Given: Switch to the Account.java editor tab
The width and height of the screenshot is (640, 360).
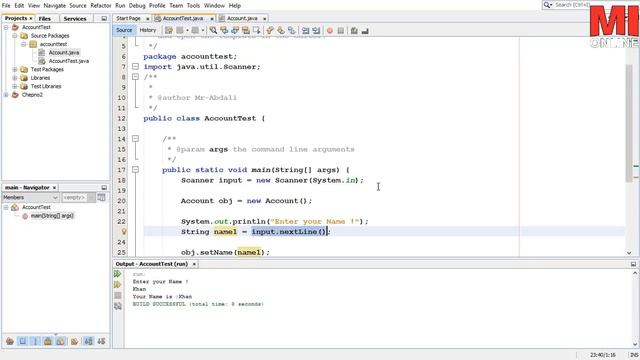Looking at the screenshot, I should 242,18.
